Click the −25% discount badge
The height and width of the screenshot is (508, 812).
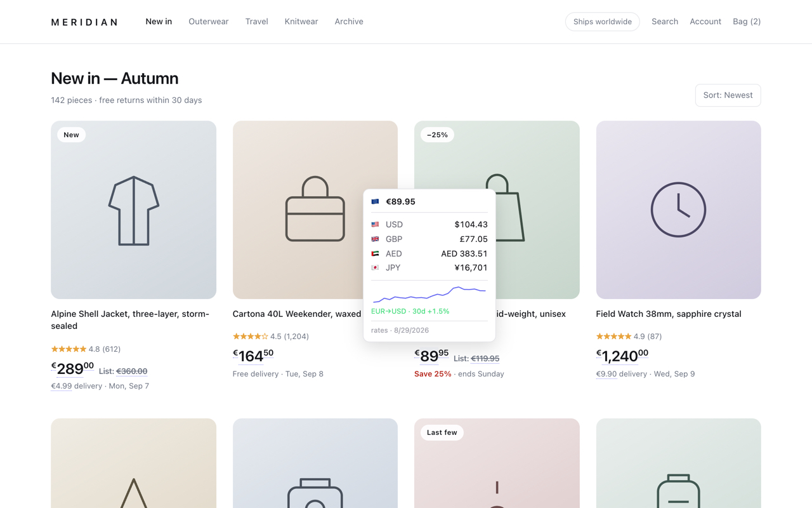coord(437,135)
